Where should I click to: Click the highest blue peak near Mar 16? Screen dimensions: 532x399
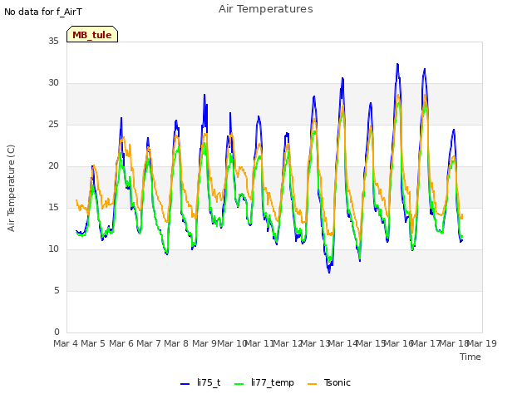[x=397, y=64]
